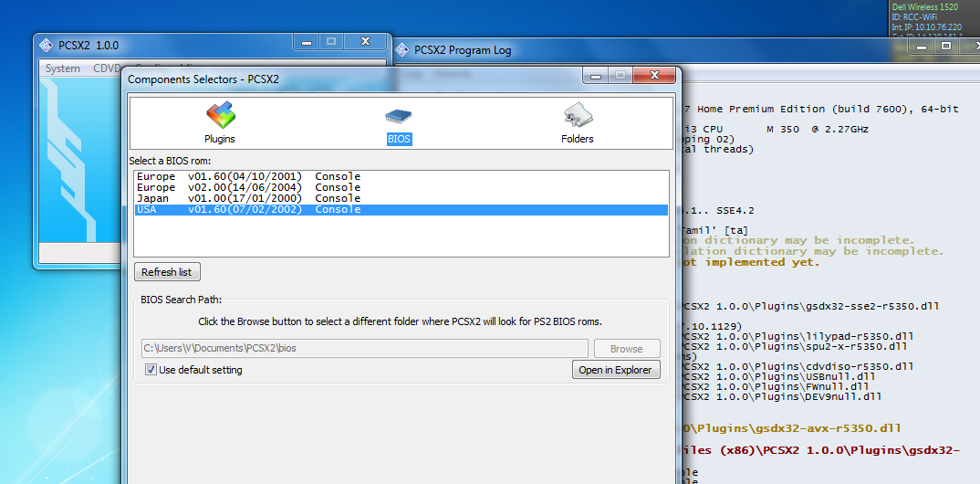
Task: Open BIOS folder with Open in Explorer
Action: pos(615,370)
